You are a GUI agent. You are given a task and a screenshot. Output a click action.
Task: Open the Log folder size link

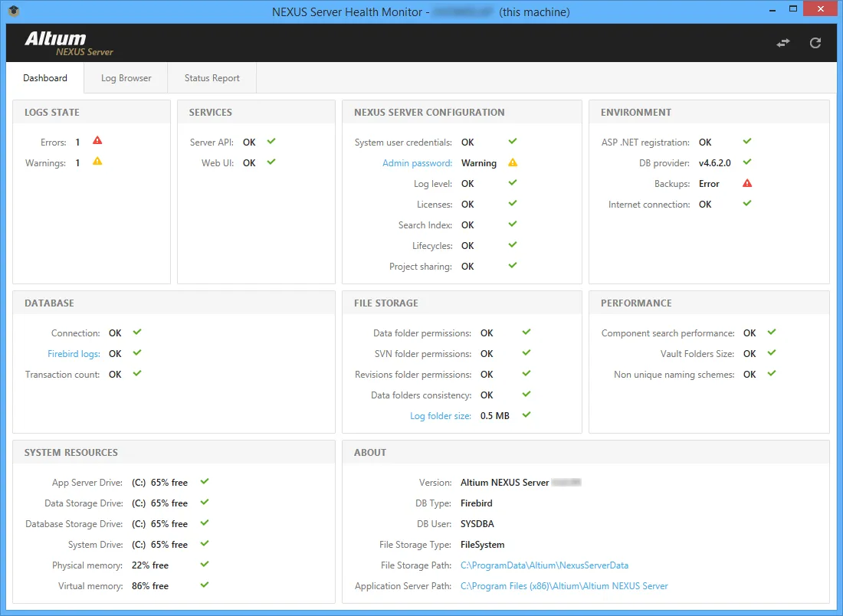(x=441, y=416)
